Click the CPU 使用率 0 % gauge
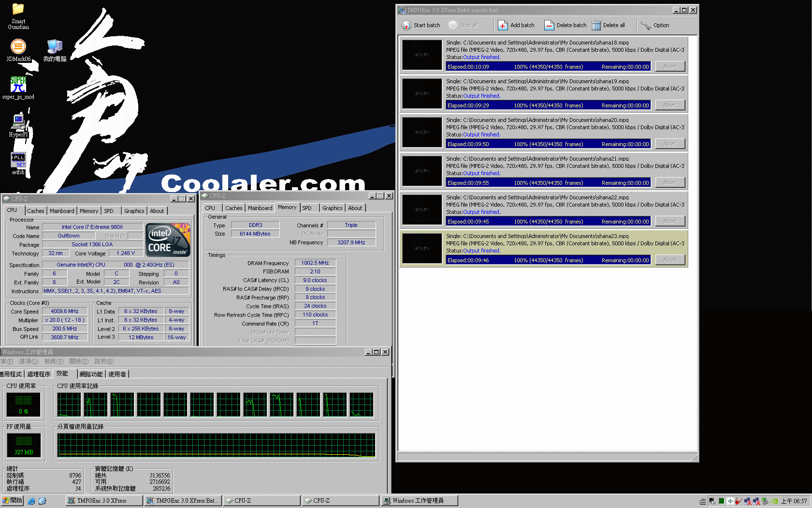The width and height of the screenshot is (812, 508). point(23,404)
